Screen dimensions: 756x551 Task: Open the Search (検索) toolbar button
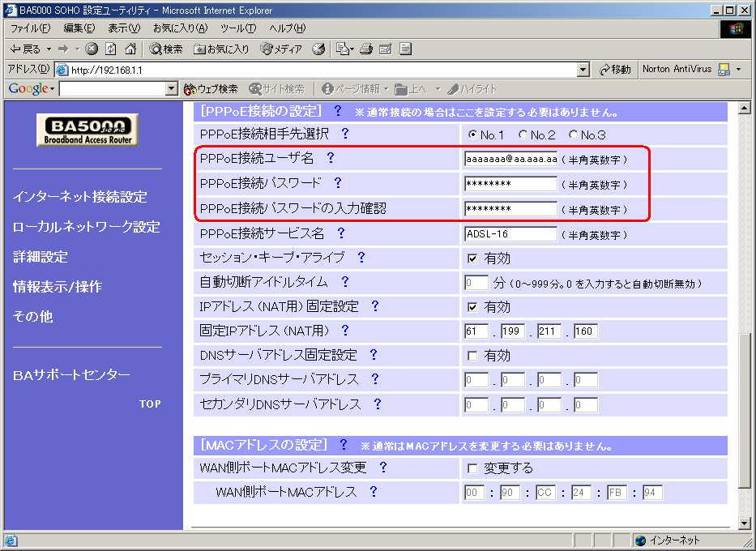coord(167,49)
